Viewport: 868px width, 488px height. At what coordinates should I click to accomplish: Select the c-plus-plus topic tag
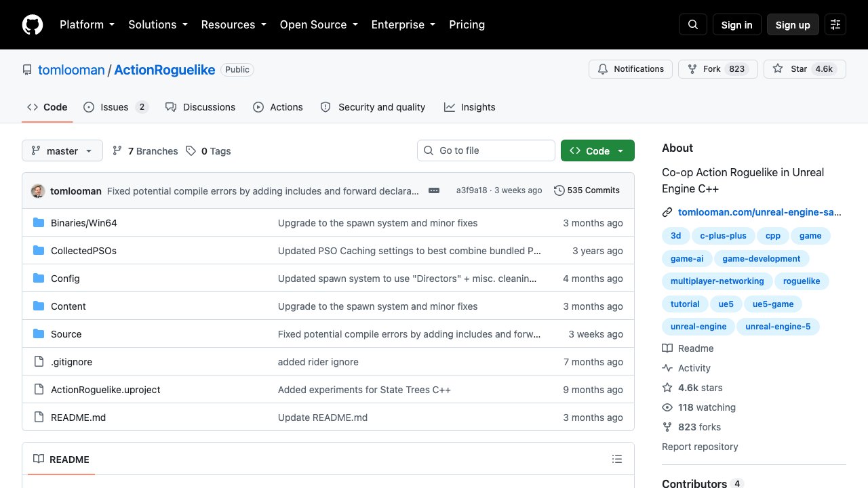[723, 236]
